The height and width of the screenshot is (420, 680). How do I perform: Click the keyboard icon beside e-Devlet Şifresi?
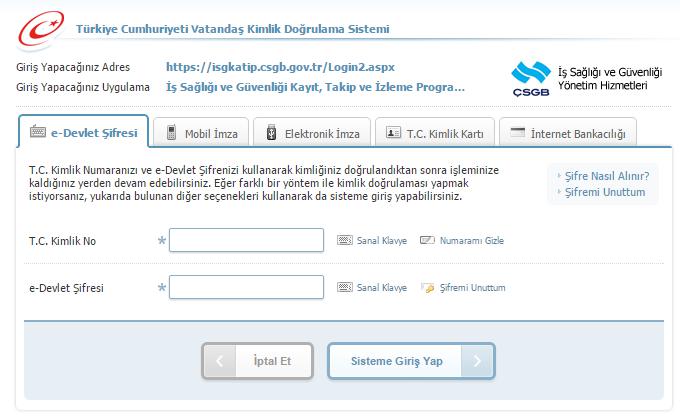[345, 288]
